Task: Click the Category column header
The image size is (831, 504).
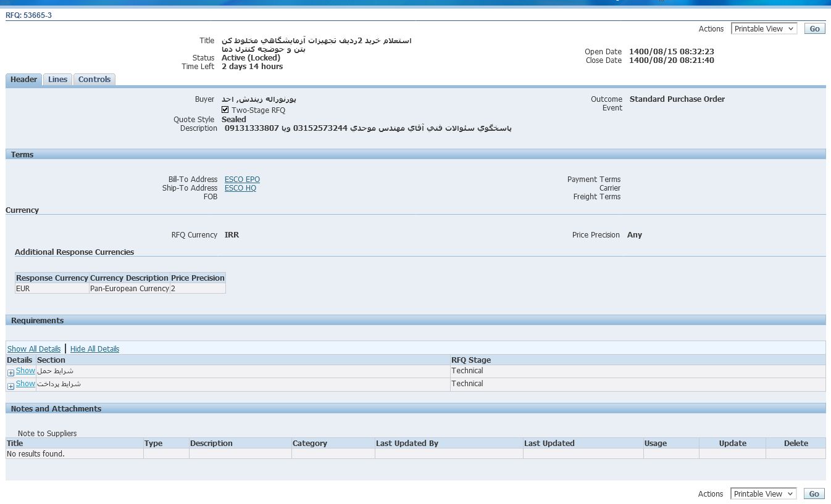Action: (x=310, y=444)
